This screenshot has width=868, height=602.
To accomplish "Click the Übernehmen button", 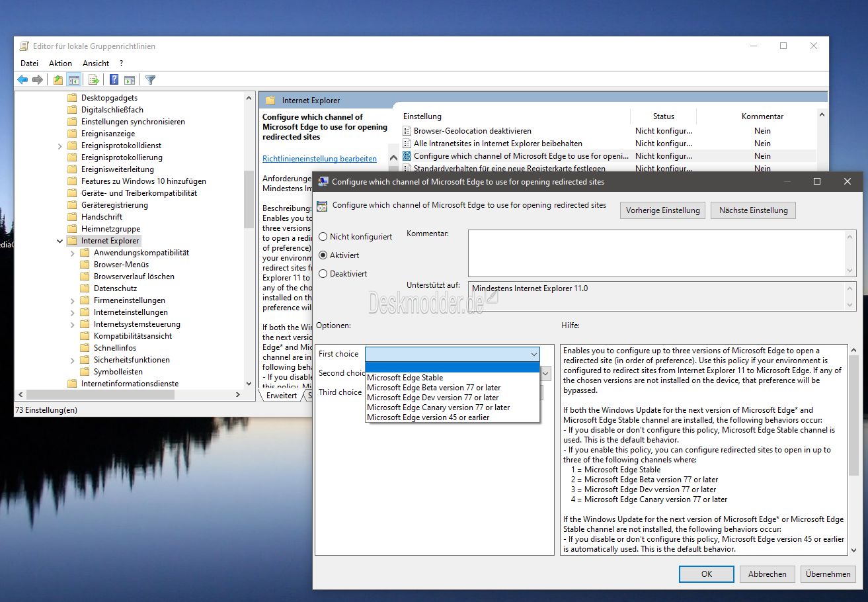I will coord(828,574).
